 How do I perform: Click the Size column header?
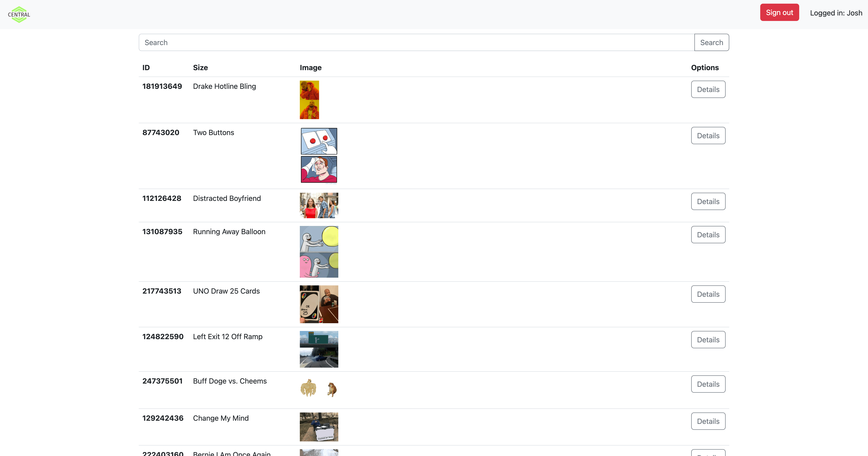[200, 68]
